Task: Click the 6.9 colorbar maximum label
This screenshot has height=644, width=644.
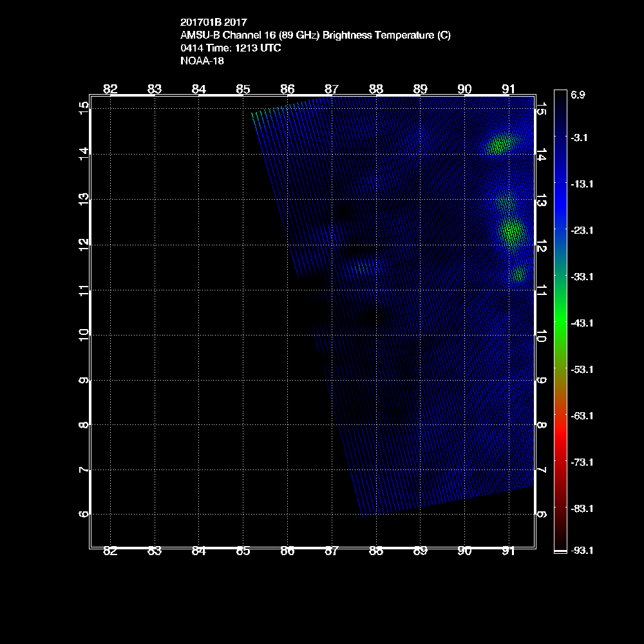Action: 578,95
